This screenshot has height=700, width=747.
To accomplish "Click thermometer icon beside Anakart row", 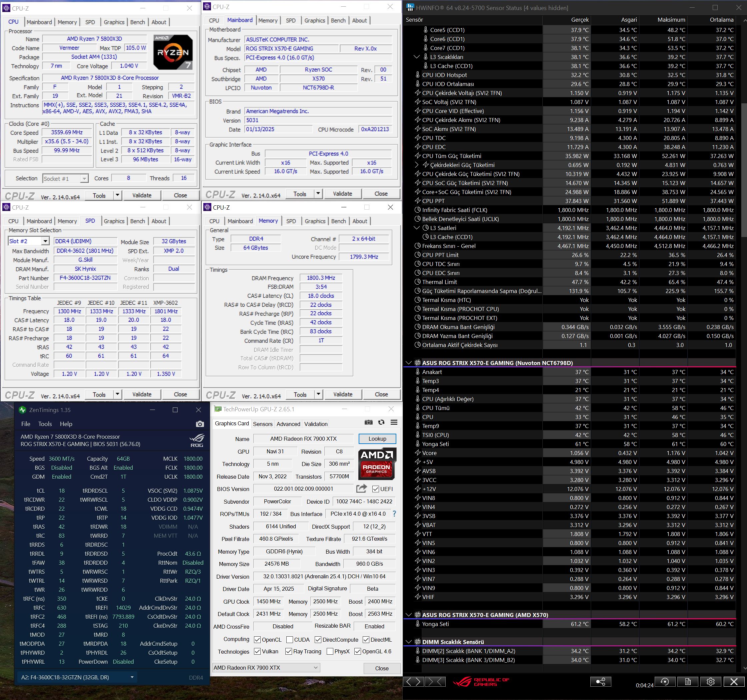I will click(x=417, y=372).
